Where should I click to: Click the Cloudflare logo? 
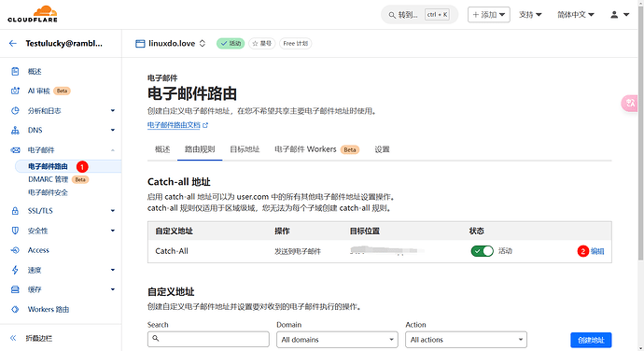click(x=33, y=14)
